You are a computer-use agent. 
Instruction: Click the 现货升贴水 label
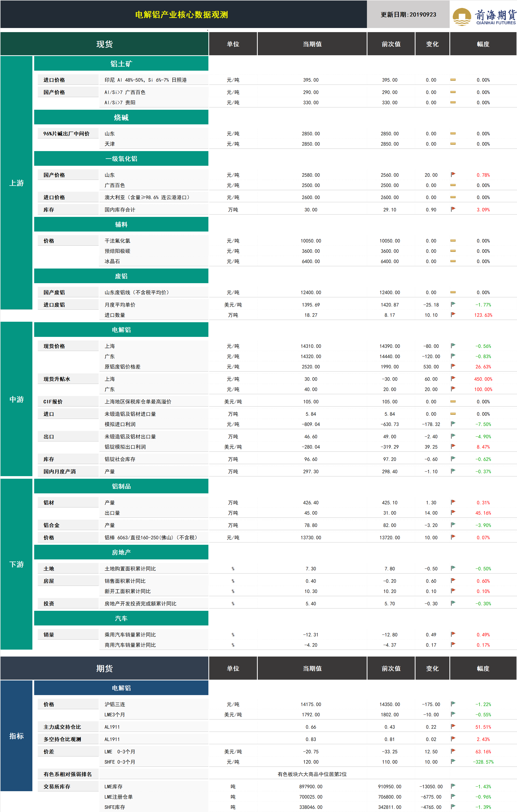[57, 379]
